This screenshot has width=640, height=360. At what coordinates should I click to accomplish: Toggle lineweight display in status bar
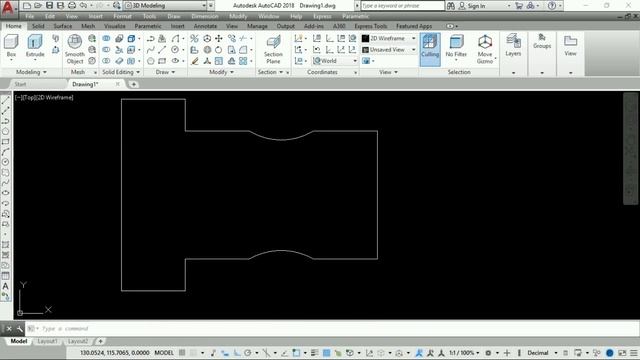pyautogui.click(x=314, y=353)
